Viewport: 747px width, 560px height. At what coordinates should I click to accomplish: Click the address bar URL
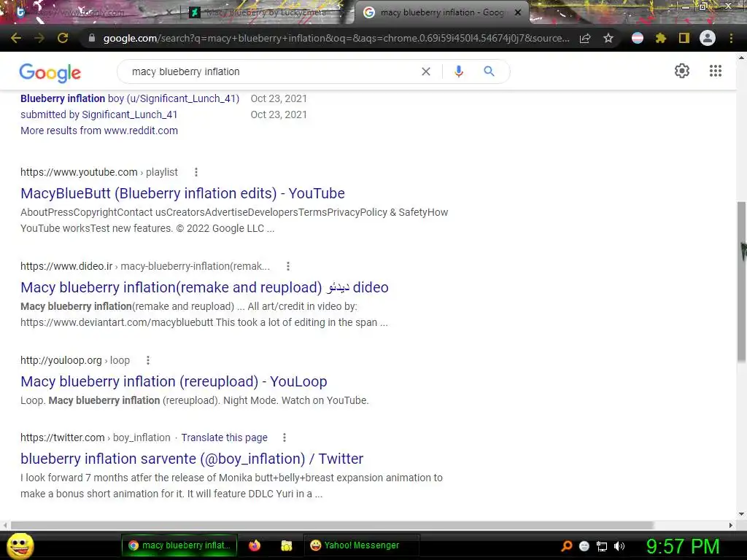(x=336, y=38)
